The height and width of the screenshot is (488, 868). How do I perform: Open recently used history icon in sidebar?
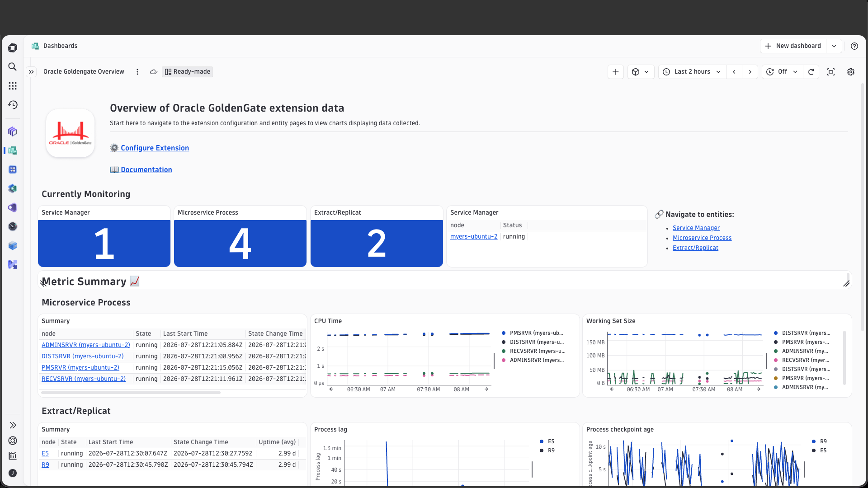pos(13,105)
